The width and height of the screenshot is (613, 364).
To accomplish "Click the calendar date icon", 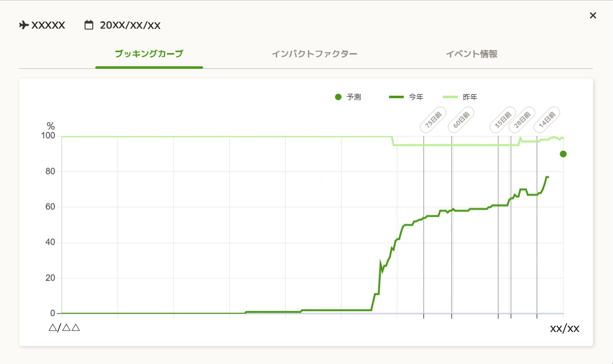I will coord(89,25).
